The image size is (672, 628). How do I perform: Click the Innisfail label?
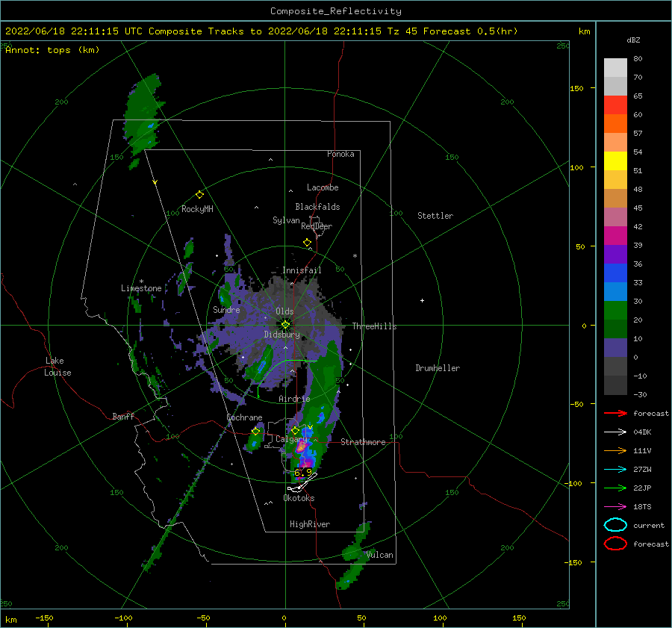(x=302, y=270)
